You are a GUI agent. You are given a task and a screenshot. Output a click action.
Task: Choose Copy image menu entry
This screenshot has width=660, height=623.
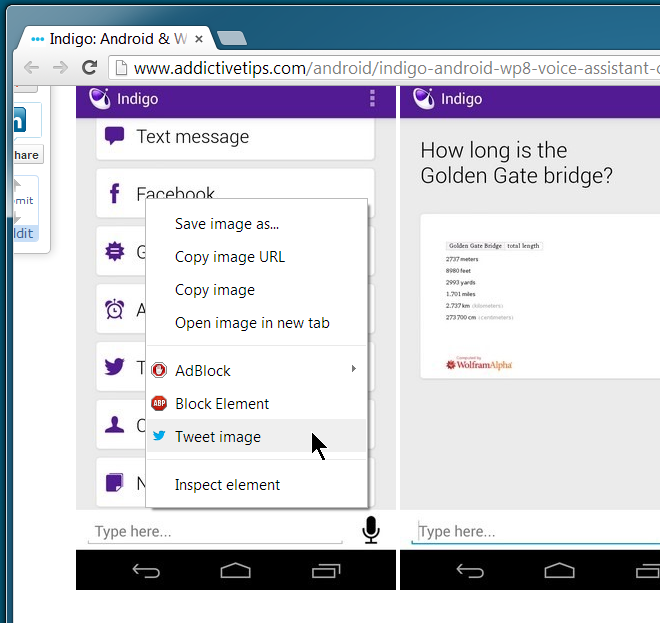tap(257, 290)
